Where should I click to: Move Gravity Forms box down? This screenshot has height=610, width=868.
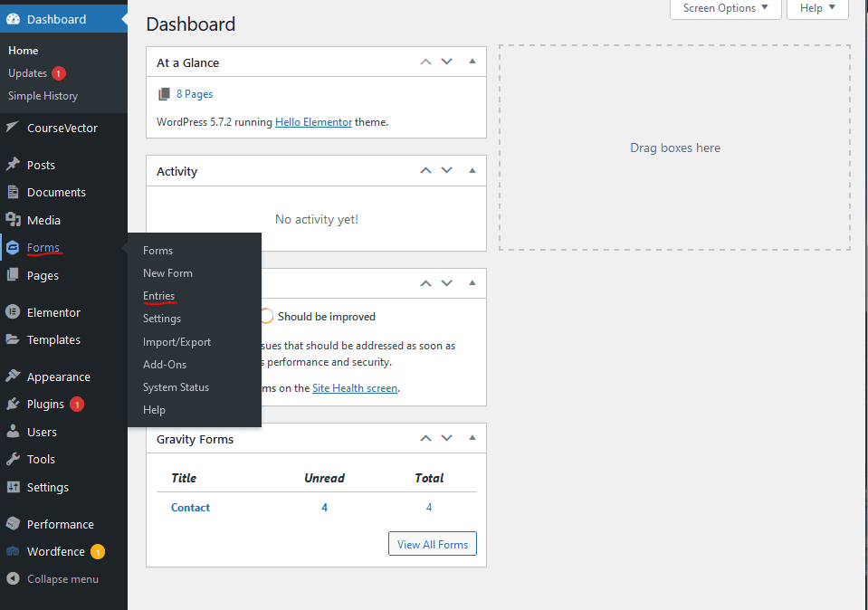click(x=447, y=438)
